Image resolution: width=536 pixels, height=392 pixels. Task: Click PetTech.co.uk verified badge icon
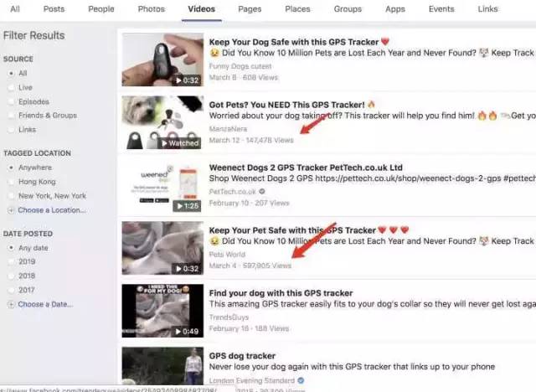(262, 191)
